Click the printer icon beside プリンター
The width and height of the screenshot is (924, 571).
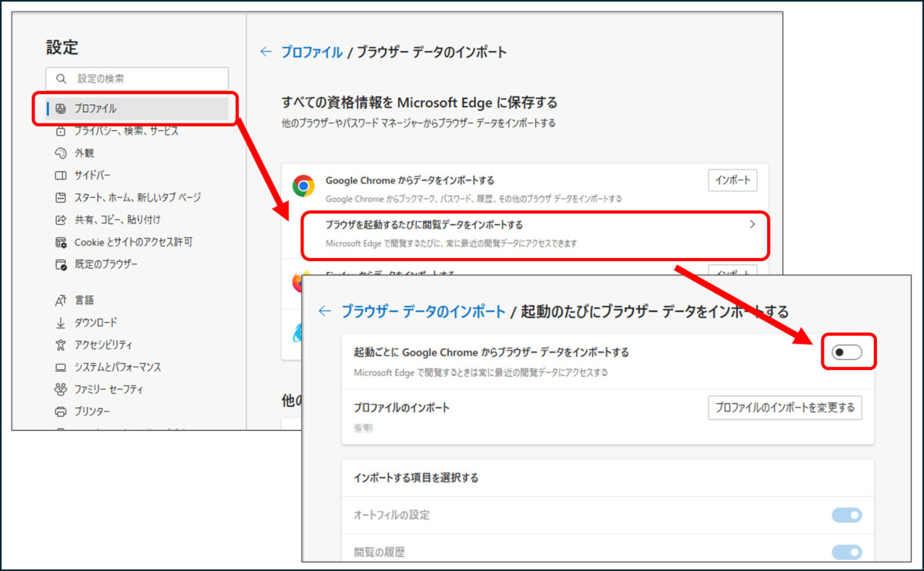click(x=61, y=411)
